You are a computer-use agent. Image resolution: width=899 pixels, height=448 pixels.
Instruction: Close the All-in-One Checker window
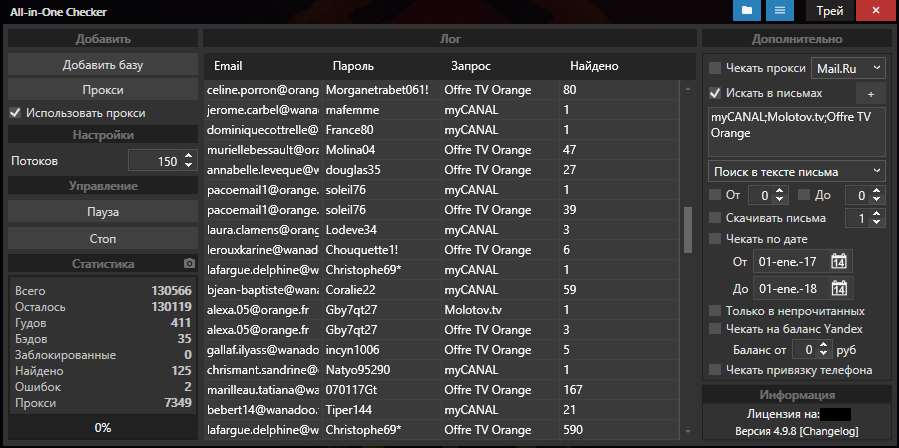point(875,10)
